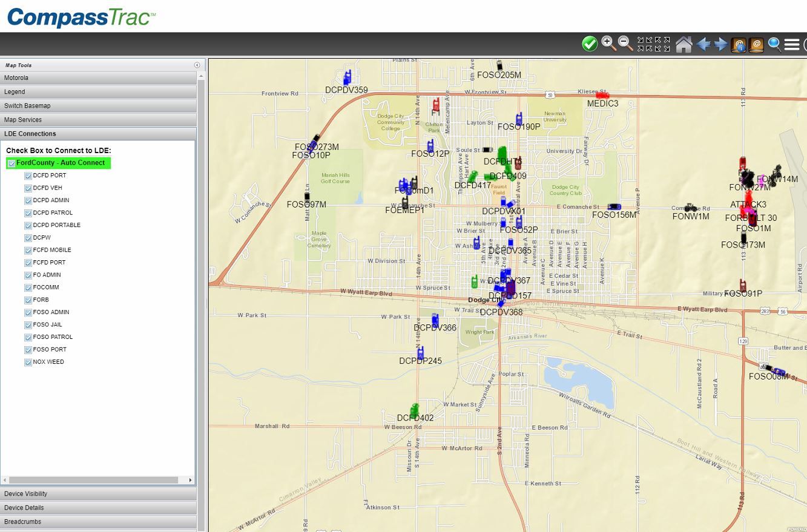This screenshot has width=807, height=532.
Task: Zoom out with the minus magnifier
Action: click(x=625, y=44)
